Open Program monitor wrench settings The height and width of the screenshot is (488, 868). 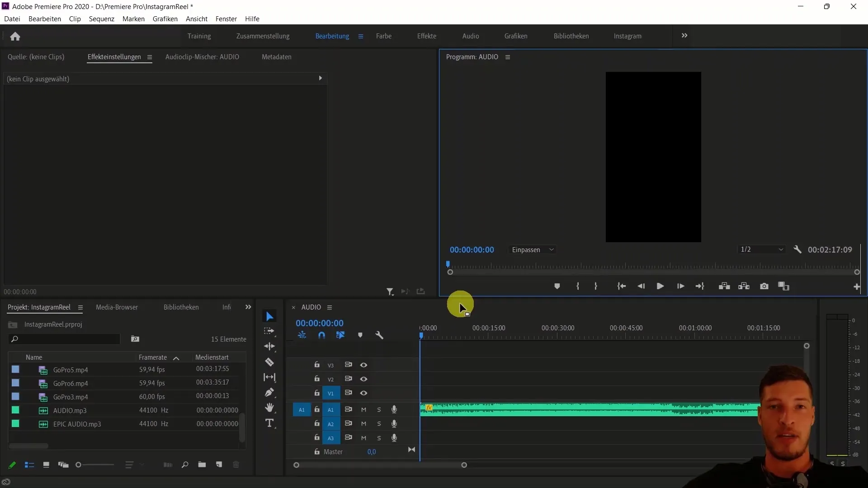coord(797,249)
